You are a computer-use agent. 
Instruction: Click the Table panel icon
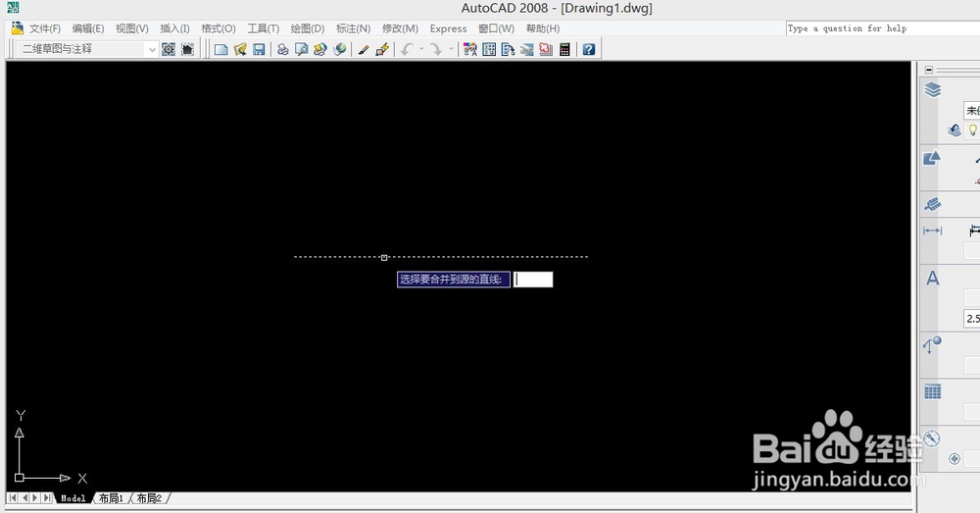(933, 391)
